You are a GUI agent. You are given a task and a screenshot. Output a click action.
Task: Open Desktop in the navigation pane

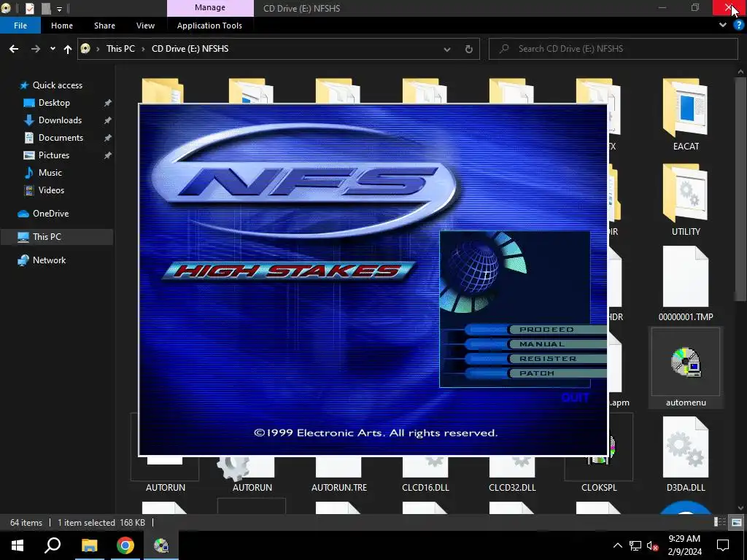pos(54,103)
